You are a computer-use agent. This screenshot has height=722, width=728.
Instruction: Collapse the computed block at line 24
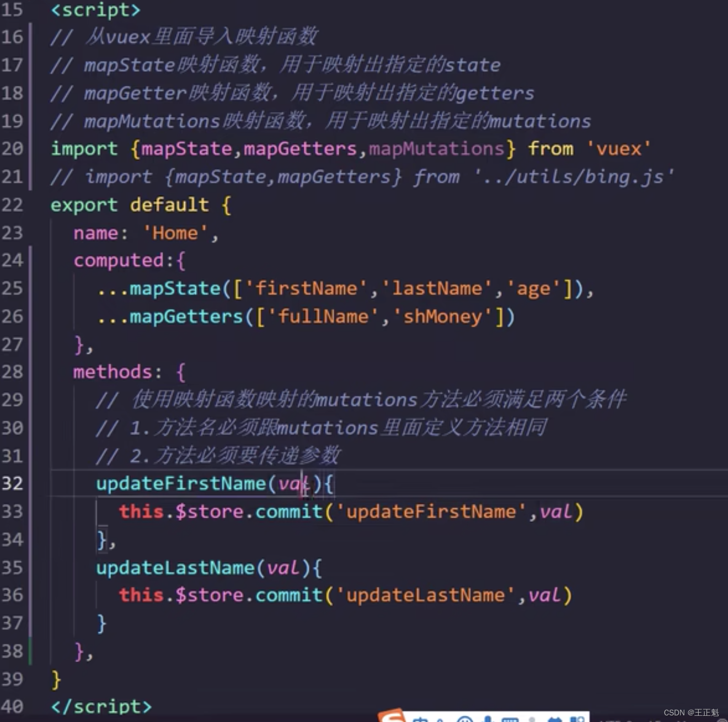[36, 260]
